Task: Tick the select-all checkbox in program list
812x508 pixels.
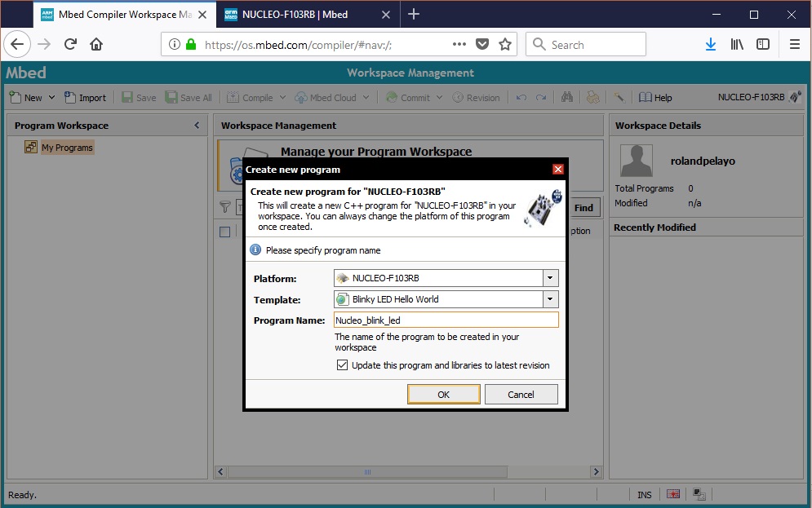Action: click(224, 232)
